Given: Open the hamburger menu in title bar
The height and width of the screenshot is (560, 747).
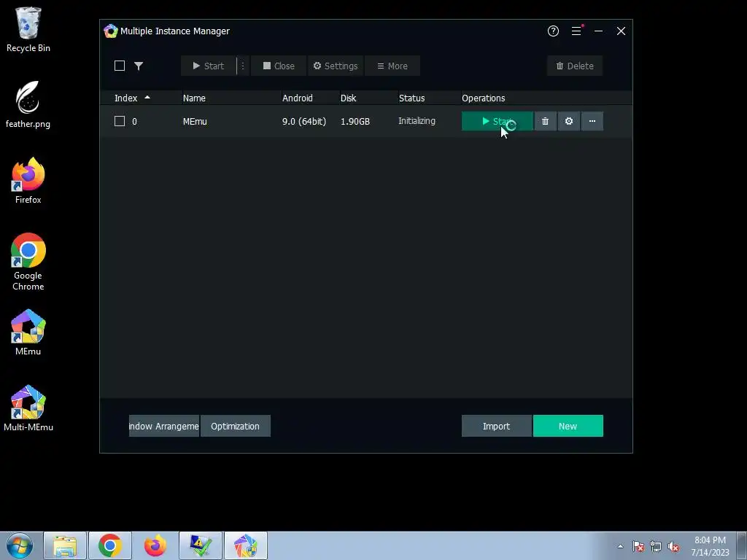Looking at the screenshot, I should 576,31.
